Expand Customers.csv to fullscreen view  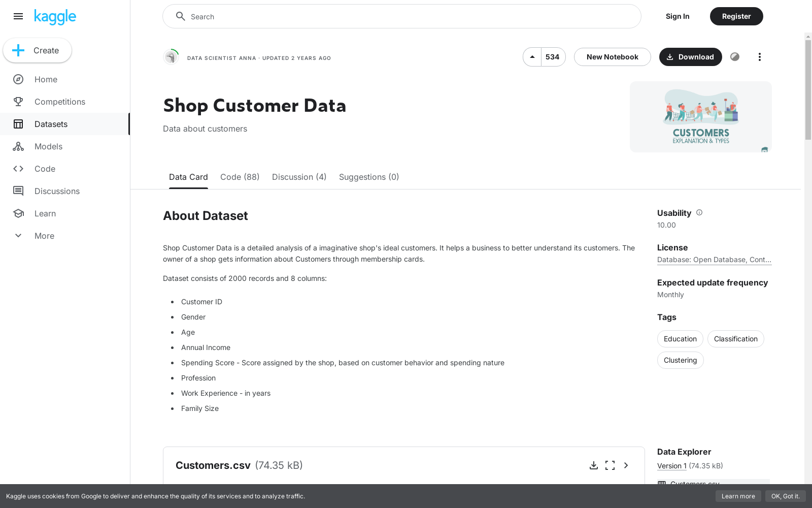pyautogui.click(x=610, y=465)
